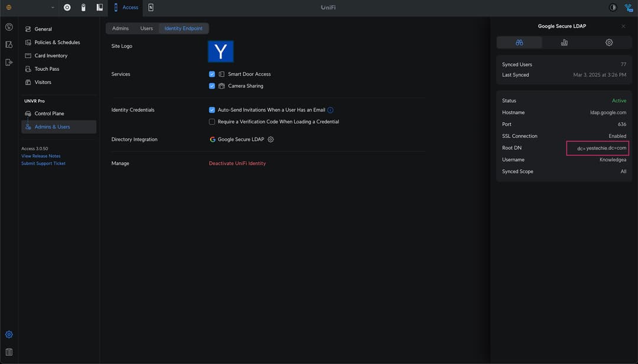Viewport: 638px width, 364px height.
Task: Click the Smart Door Access door icon
Action: (222, 74)
